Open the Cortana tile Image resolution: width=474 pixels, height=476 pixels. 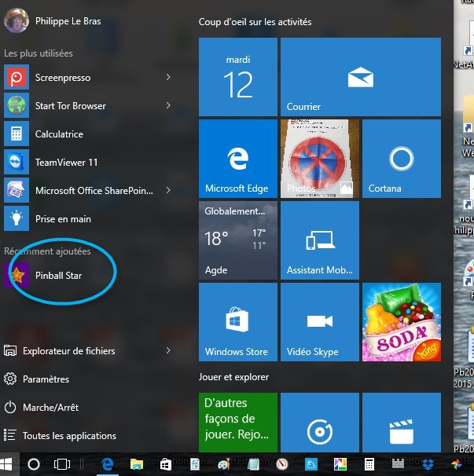point(402,159)
